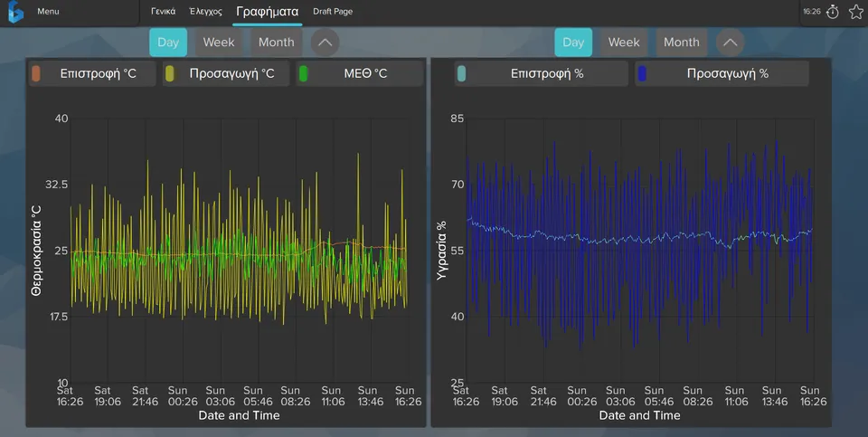Image resolution: width=868 pixels, height=437 pixels.
Task: Open the stopwatch timer icon
Action: click(833, 12)
